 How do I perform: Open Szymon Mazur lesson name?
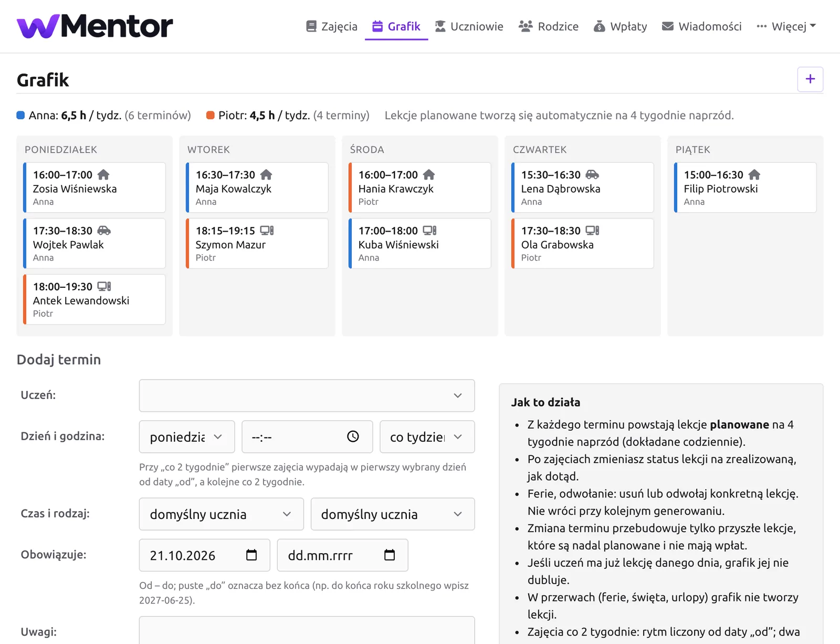(x=230, y=245)
